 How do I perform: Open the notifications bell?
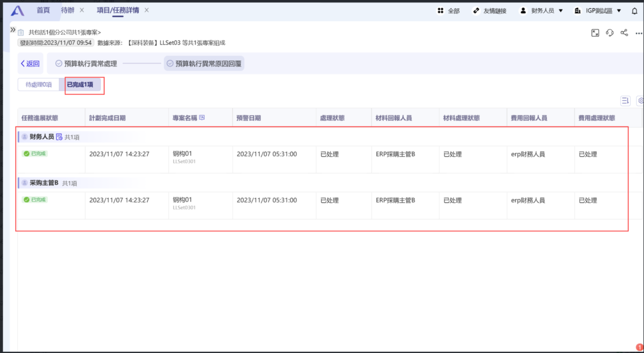(x=634, y=11)
